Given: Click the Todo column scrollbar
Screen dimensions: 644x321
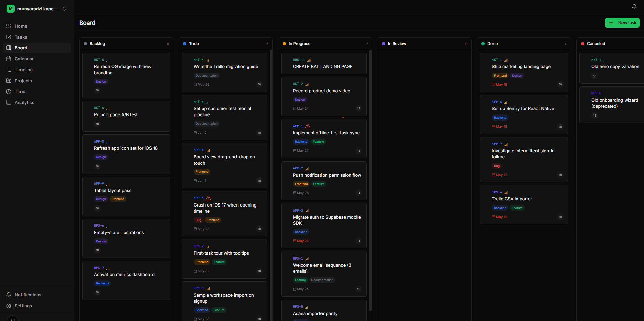Looking at the screenshot, I should 271,185.
